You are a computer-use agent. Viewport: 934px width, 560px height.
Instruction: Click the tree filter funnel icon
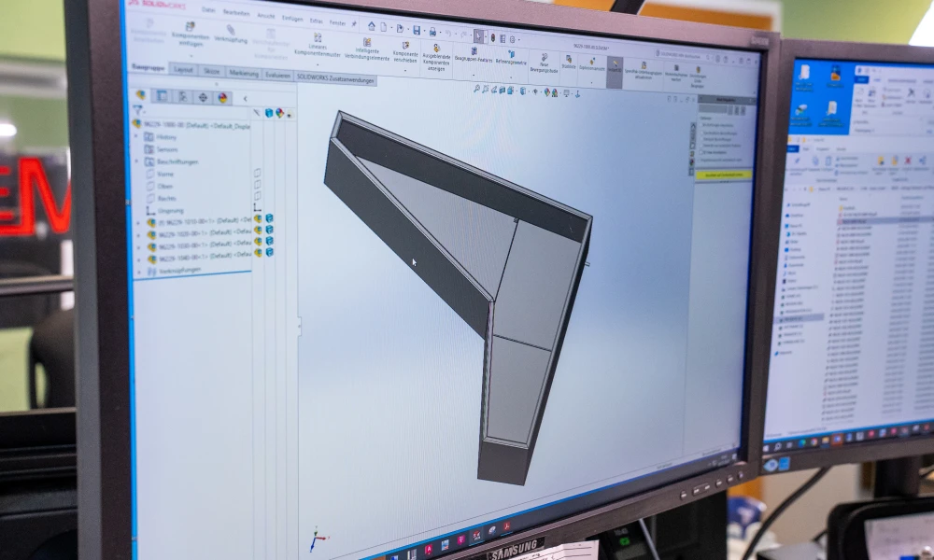[x=137, y=110]
